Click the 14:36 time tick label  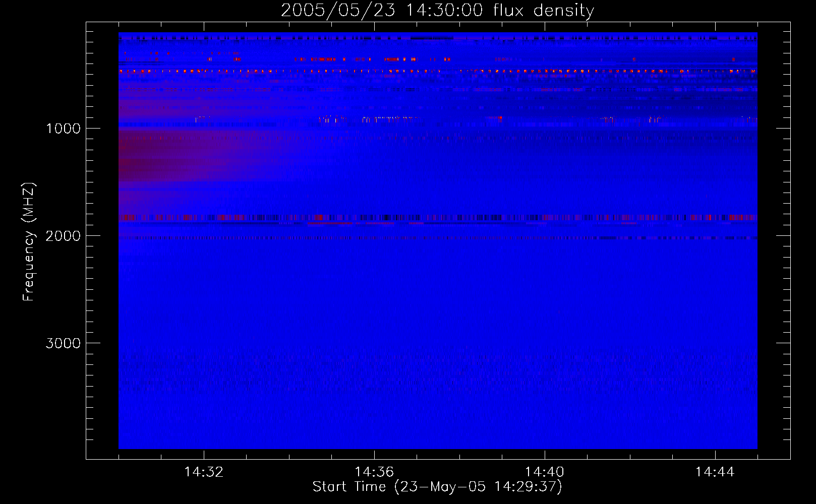point(374,472)
